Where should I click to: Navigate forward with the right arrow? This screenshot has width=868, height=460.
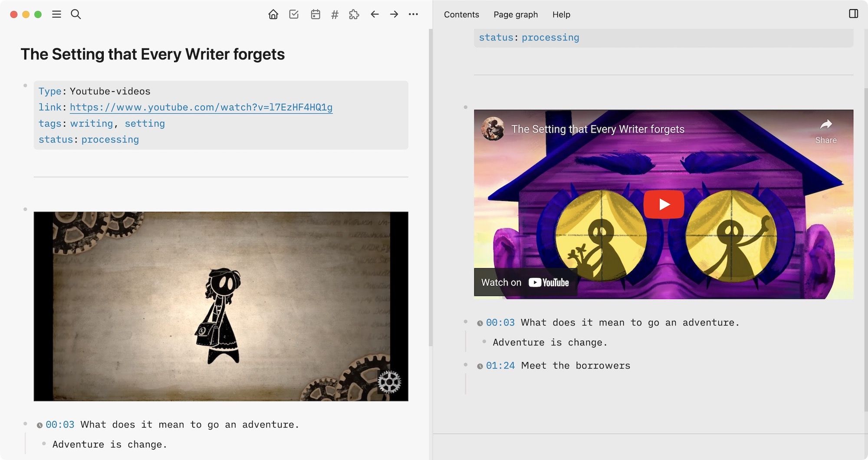[394, 14]
